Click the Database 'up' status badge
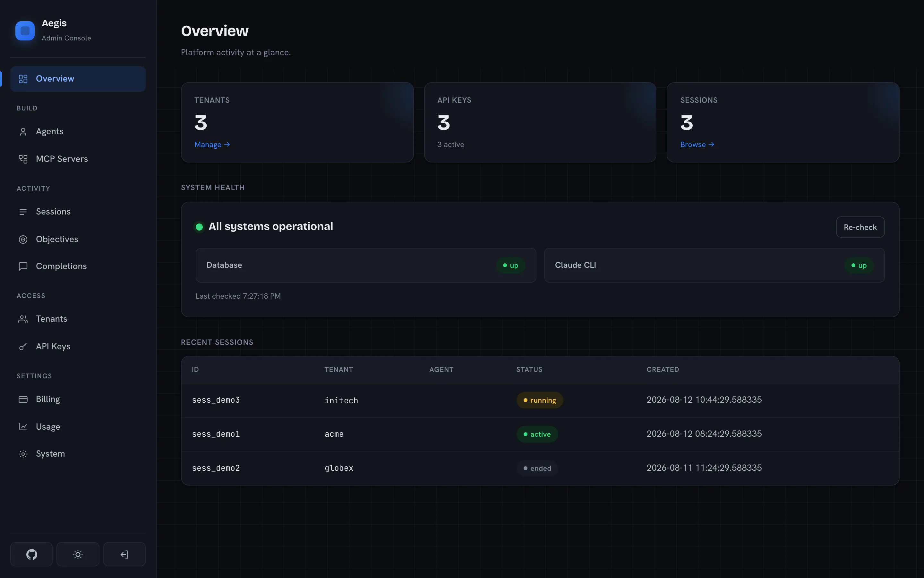924x578 pixels. [510, 265]
